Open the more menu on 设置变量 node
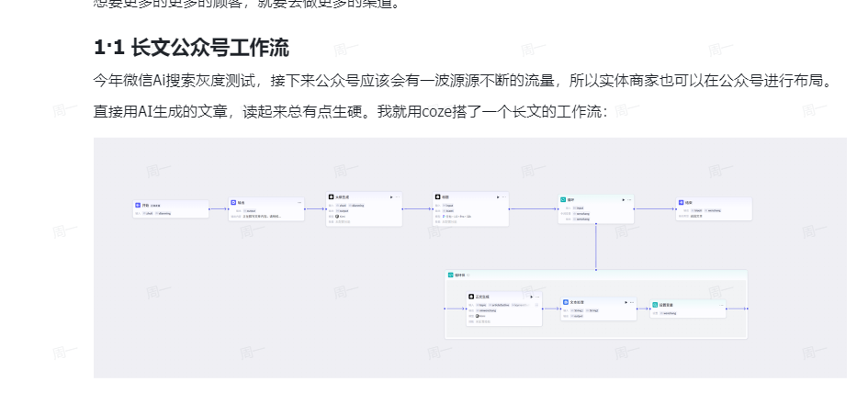Image resolution: width=868 pixels, height=404 pixels. pyautogui.click(x=721, y=305)
